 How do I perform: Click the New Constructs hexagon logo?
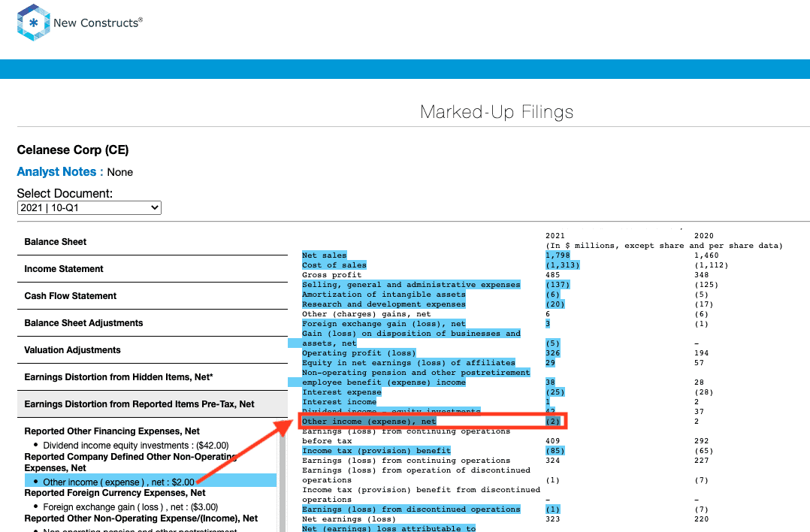(34, 23)
